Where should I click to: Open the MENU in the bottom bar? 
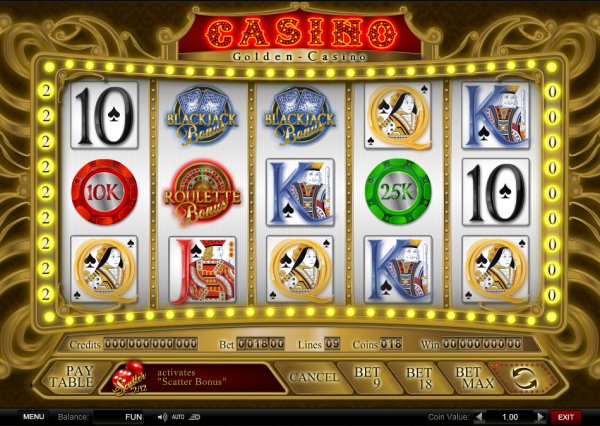(33, 416)
